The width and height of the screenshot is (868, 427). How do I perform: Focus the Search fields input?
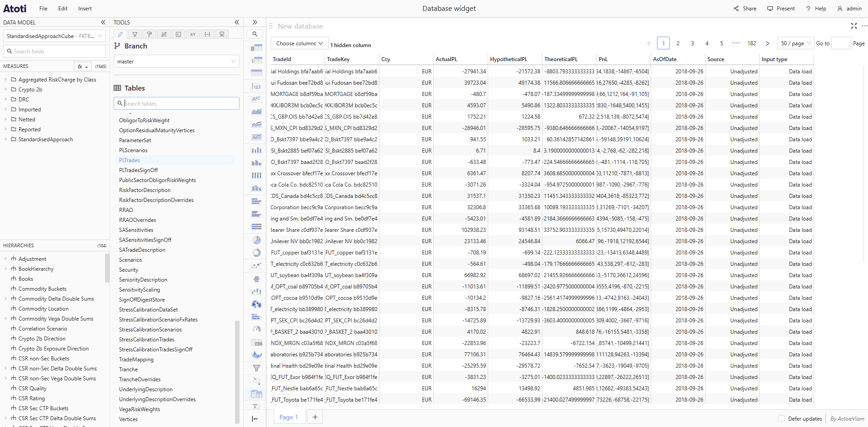pos(55,51)
